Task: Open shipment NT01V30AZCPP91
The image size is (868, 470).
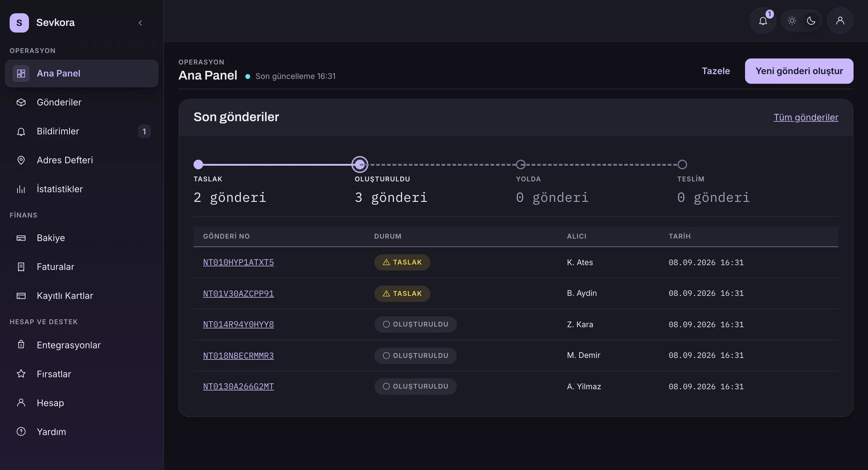Action: [x=238, y=294]
